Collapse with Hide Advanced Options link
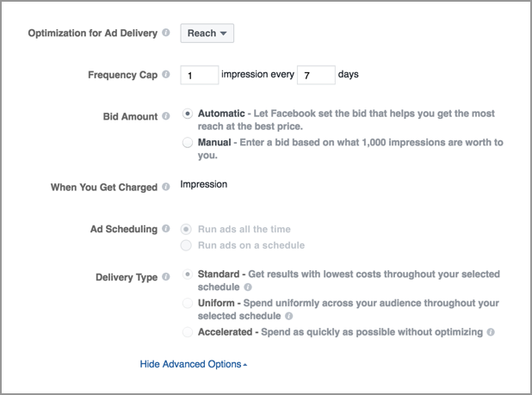The height and width of the screenshot is (395, 532). pos(193,364)
